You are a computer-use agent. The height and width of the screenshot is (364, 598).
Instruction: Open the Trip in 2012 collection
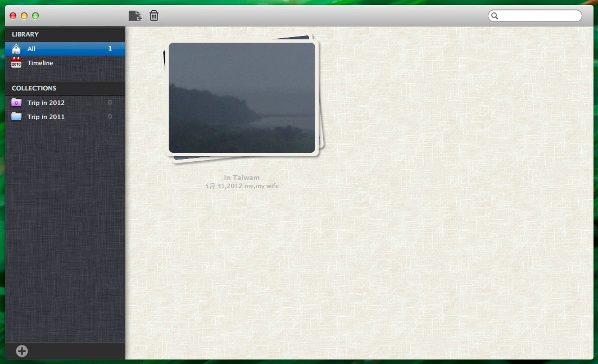click(46, 103)
